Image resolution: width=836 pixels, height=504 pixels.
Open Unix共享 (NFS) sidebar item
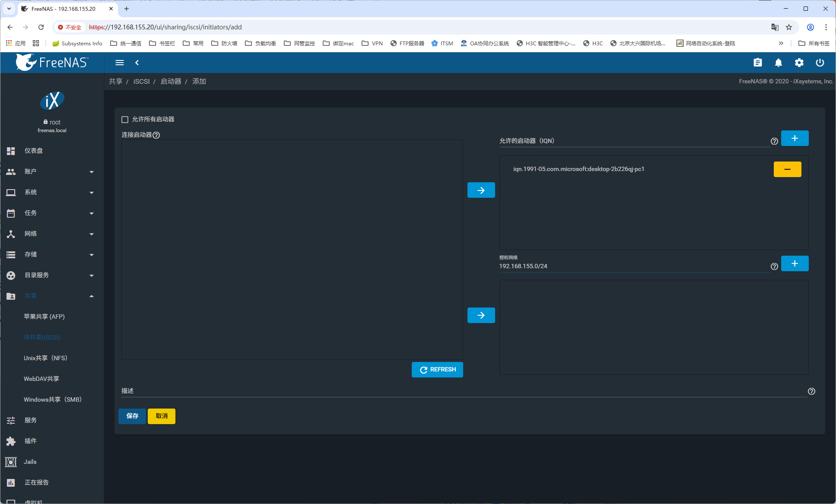click(x=45, y=358)
